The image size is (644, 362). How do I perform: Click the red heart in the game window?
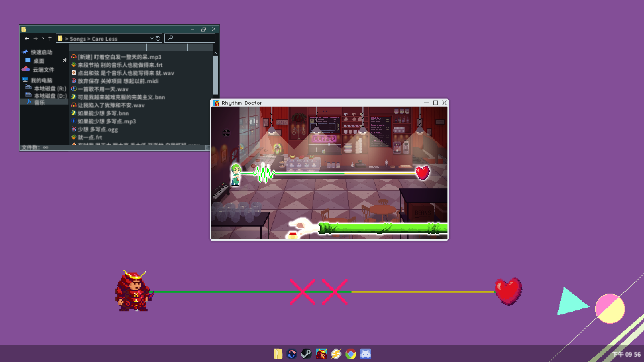click(423, 173)
